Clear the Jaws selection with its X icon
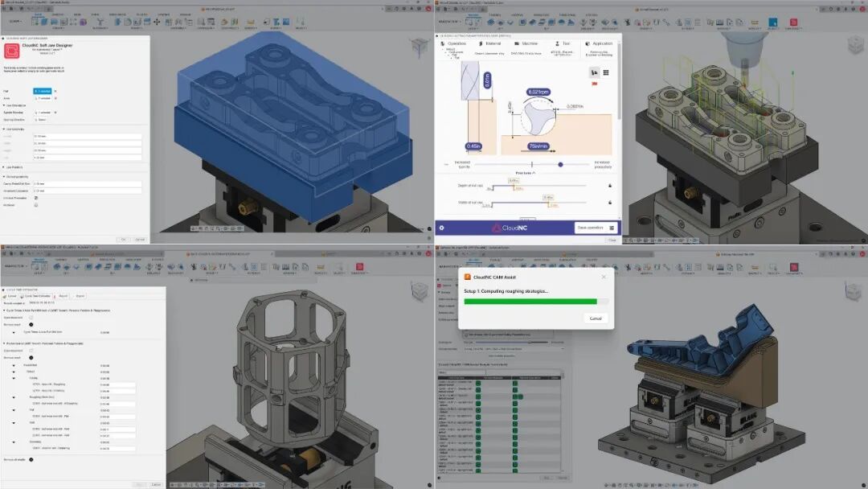The image size is (868, 489). coord(55,98)
